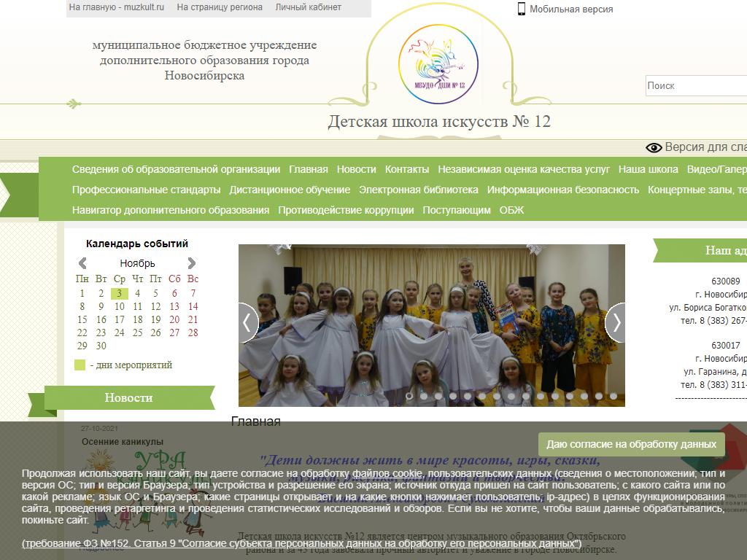Open the Дистанционное обучение menu item

(290, 190)
